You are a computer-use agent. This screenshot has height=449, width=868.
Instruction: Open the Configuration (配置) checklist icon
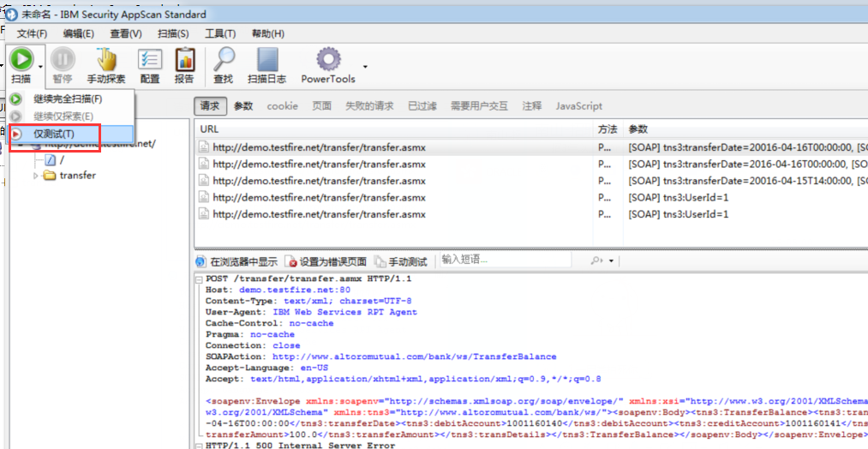coord(149,59)
